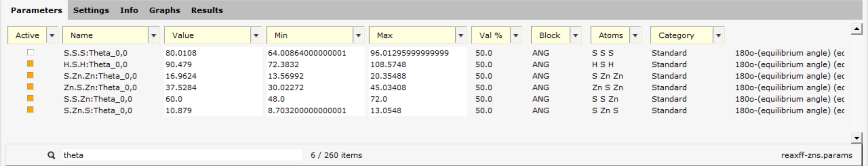Uncheck the H.S.H:Theta_0,0 active checkbox

coord(30,64)
